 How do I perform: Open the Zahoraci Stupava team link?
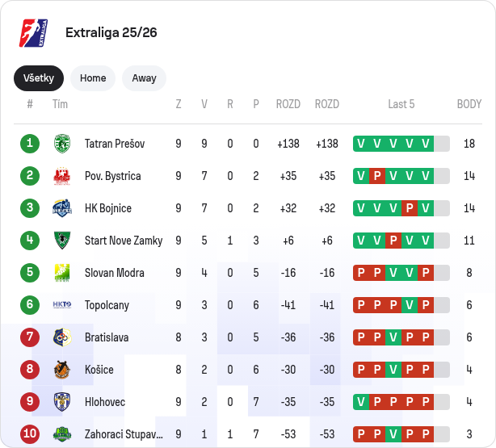pos(124,434)
